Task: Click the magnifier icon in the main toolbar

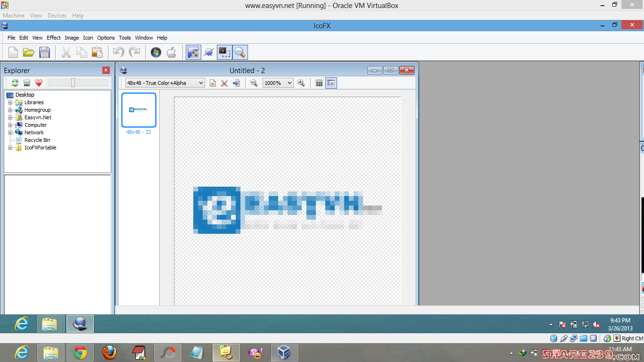Action: [x=240, y=52]
